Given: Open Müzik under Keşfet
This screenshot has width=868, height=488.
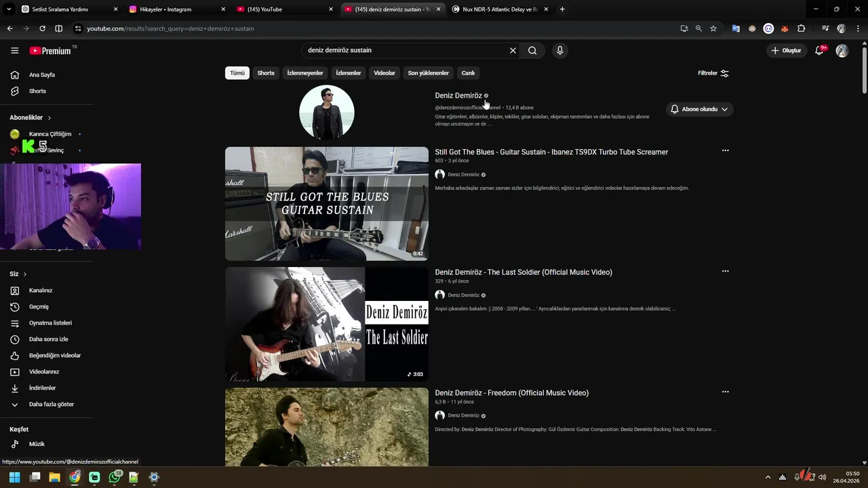Looking at the screenshot, I should point(37,444).
